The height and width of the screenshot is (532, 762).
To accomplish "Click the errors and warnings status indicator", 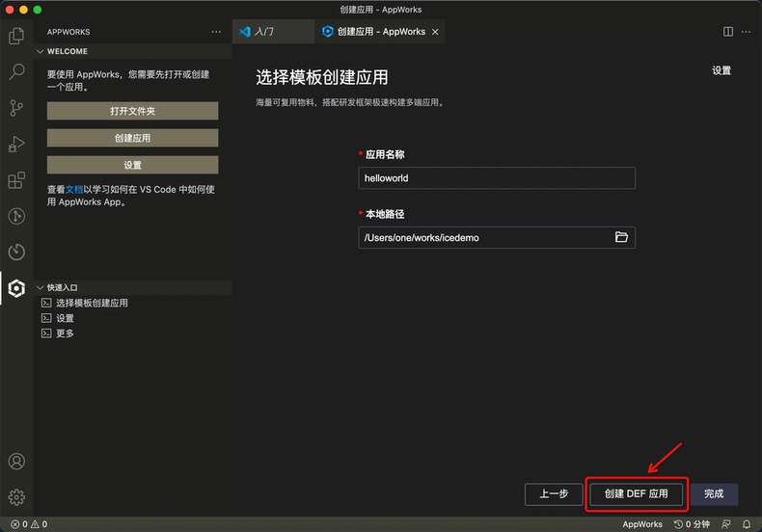I will (x=29, y=524).
